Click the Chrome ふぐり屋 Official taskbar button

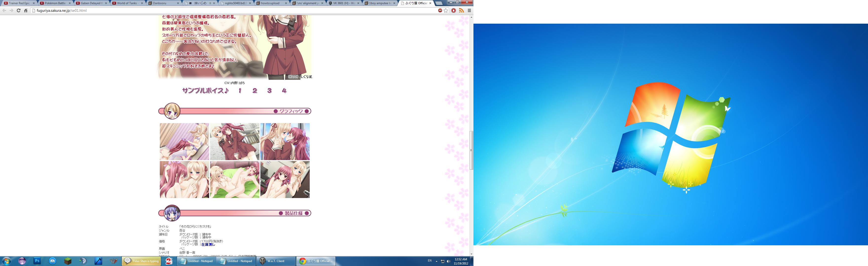tap(316, 261)
